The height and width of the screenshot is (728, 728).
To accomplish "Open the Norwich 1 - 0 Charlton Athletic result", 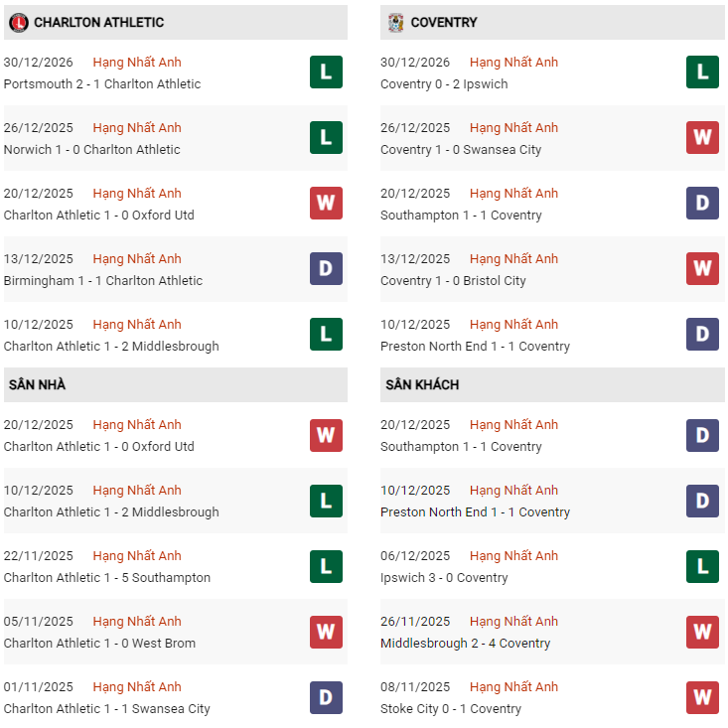I will (x=92, y=150).
